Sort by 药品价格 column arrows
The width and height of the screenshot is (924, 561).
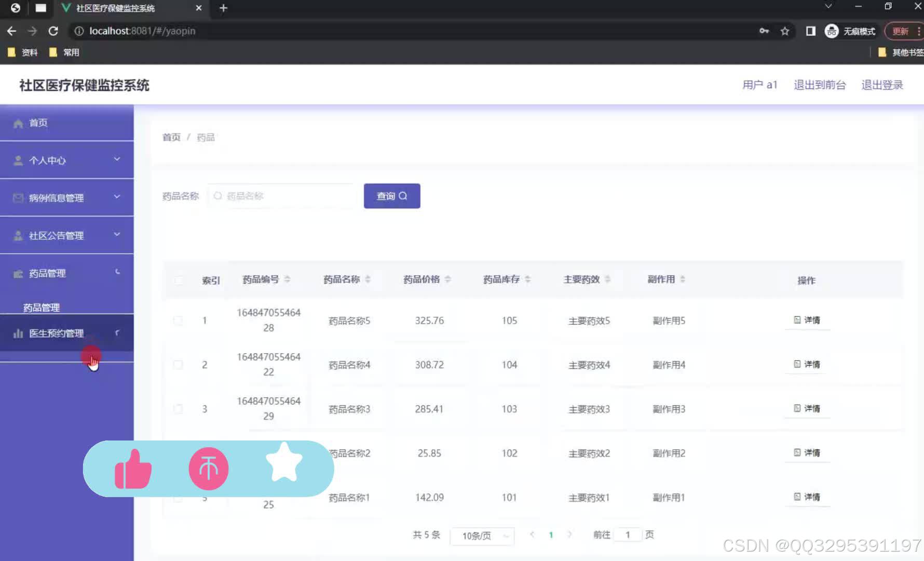pyautogui.click(x=447, y=279)
